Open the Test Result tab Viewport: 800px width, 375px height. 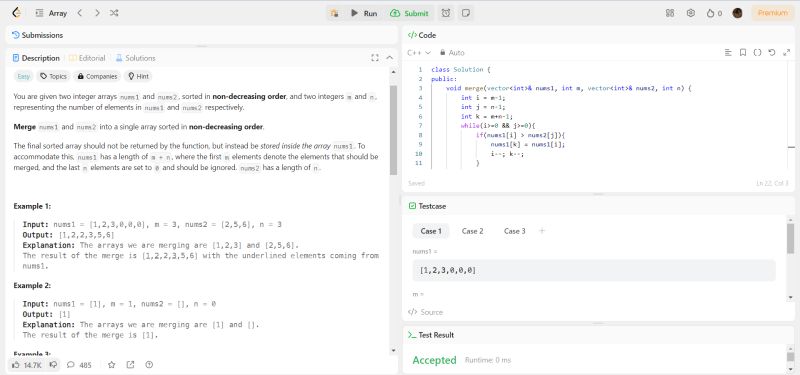tap(431, 335)
